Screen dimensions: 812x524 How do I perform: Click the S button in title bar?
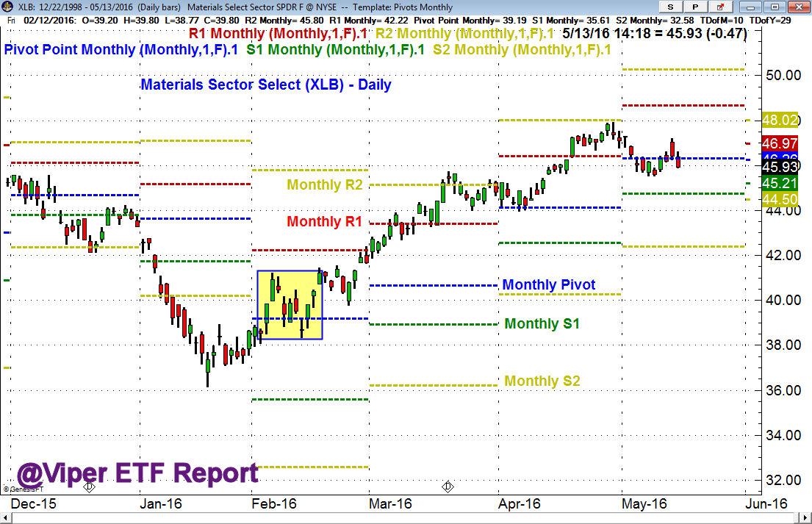671,7
